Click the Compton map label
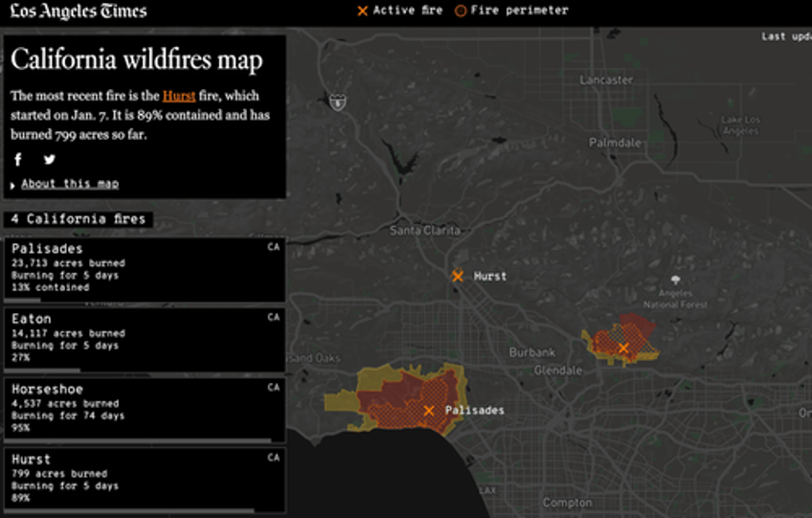The width and height of the screenshot is (812, 518). pos(567,503)
